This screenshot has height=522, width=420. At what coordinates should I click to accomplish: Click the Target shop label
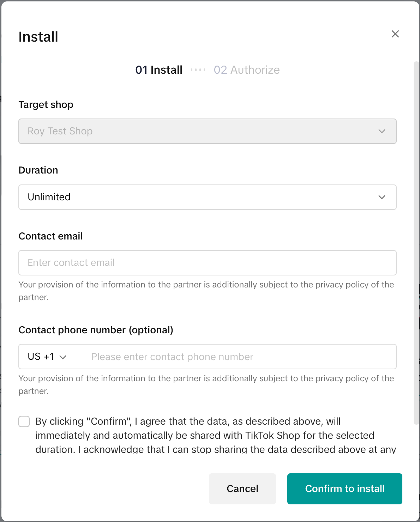[x=46, y=104]
